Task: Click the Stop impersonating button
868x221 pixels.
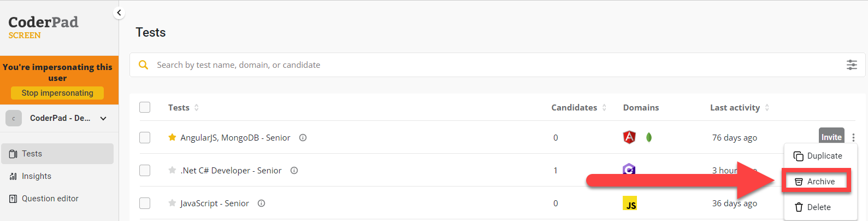Action: click(x=57, y=93)
